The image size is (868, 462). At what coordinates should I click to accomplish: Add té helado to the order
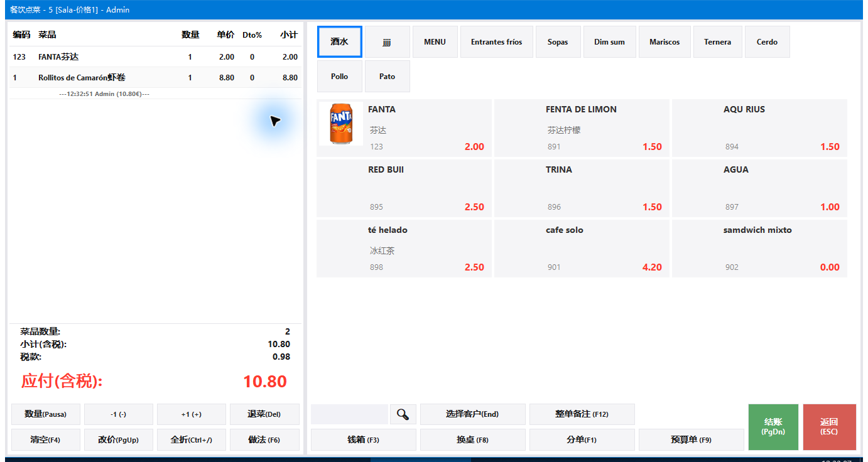(404, 249)
